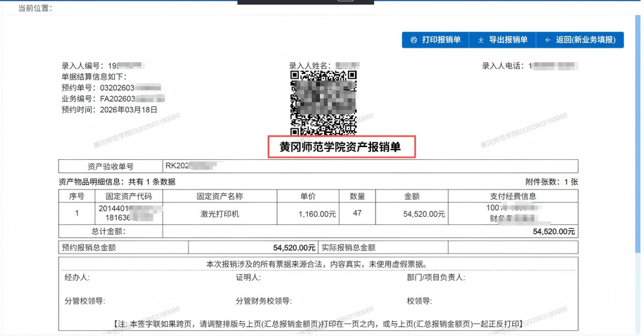Click the 经办人 signature area

77,277
